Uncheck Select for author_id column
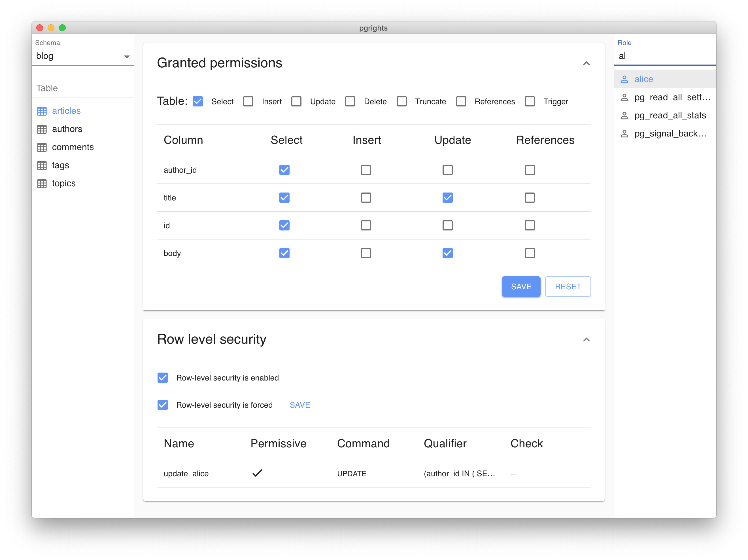748x560 pixels. [284, 170]
